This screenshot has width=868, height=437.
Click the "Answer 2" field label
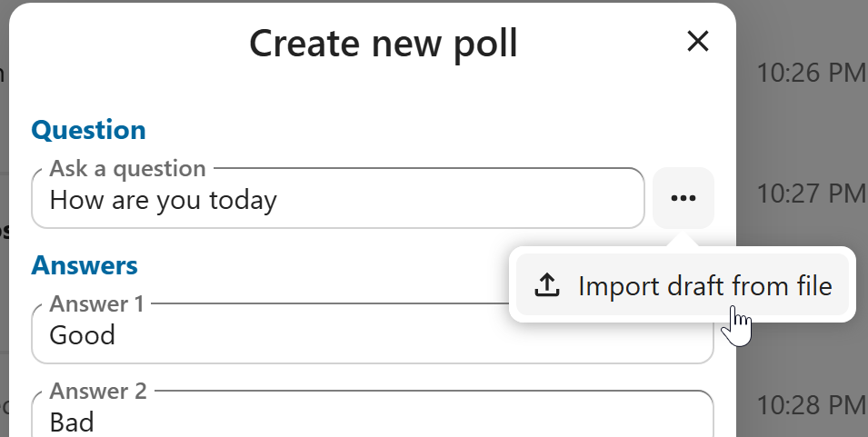click(x=97, y=391)
